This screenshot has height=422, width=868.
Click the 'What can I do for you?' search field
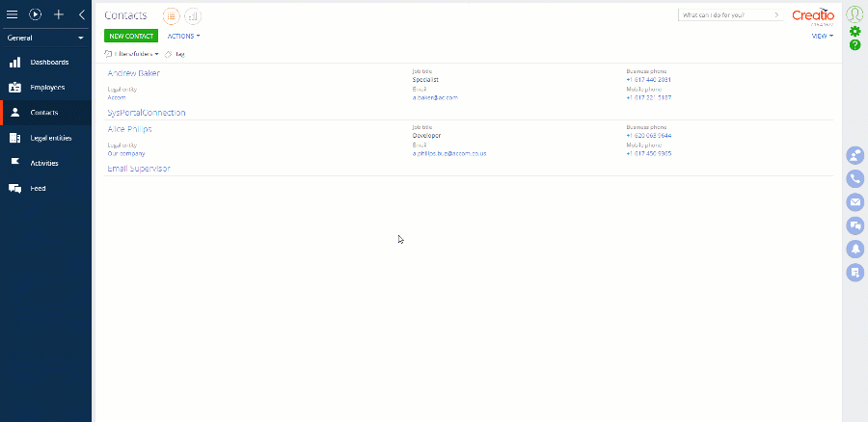click(x=725, y=15)
